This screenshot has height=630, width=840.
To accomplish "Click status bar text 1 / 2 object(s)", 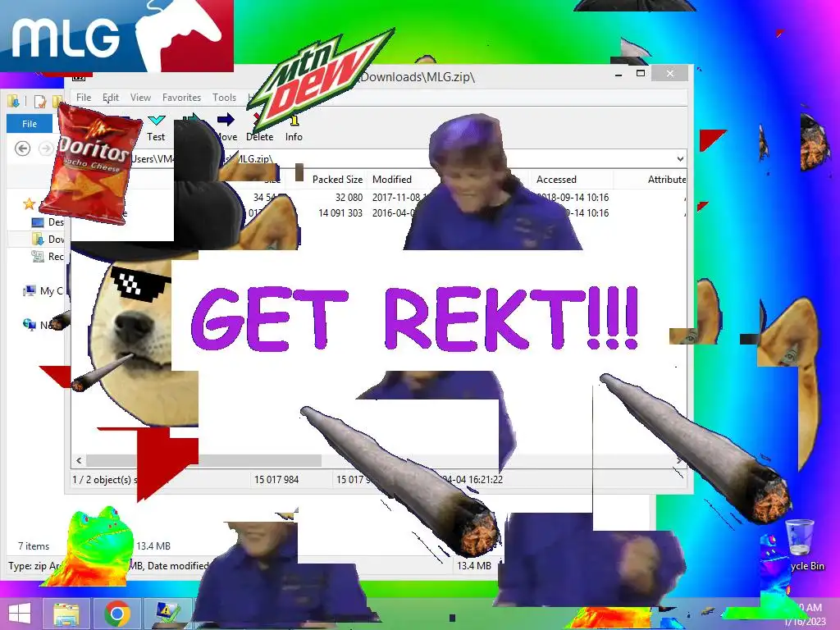I will tap(104, 479).
